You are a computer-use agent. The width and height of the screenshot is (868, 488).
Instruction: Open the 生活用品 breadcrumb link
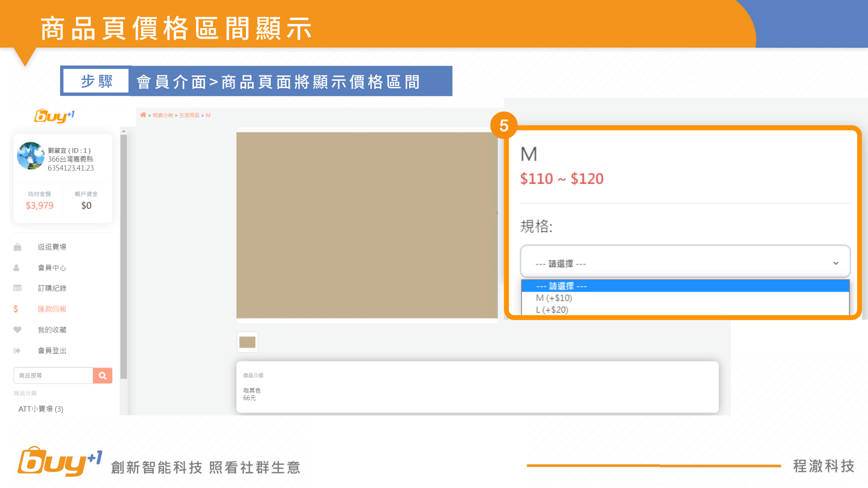click(x=189, y=116)
